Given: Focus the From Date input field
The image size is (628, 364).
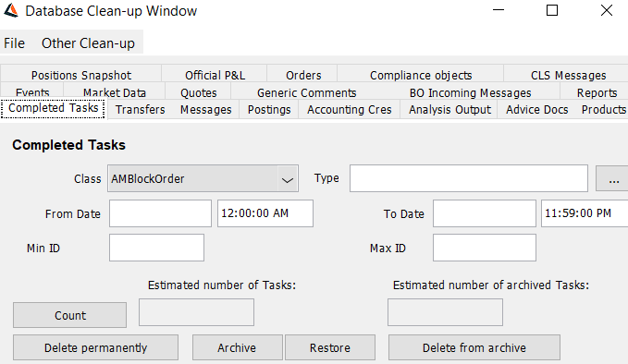Looking at the screenshot, I should (160, 213).
